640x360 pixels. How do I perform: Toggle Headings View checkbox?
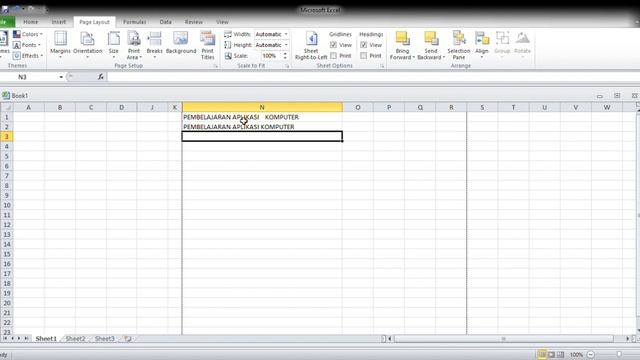point(364,45)
